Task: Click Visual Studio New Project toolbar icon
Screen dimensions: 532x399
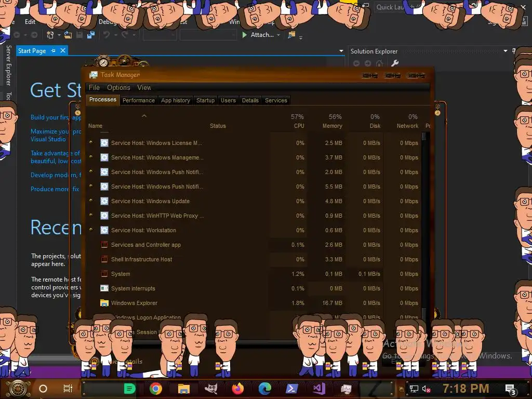Action: coord(50,35)
